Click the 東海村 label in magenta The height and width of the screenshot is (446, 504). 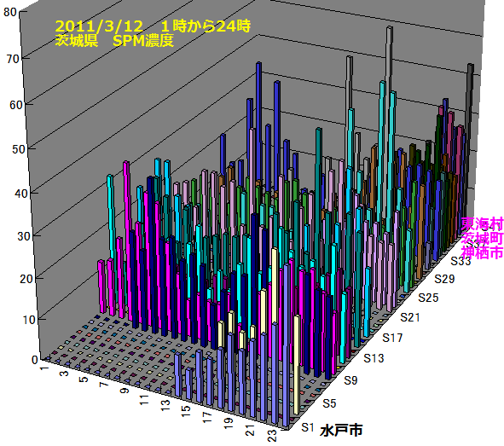coord(482,224)
